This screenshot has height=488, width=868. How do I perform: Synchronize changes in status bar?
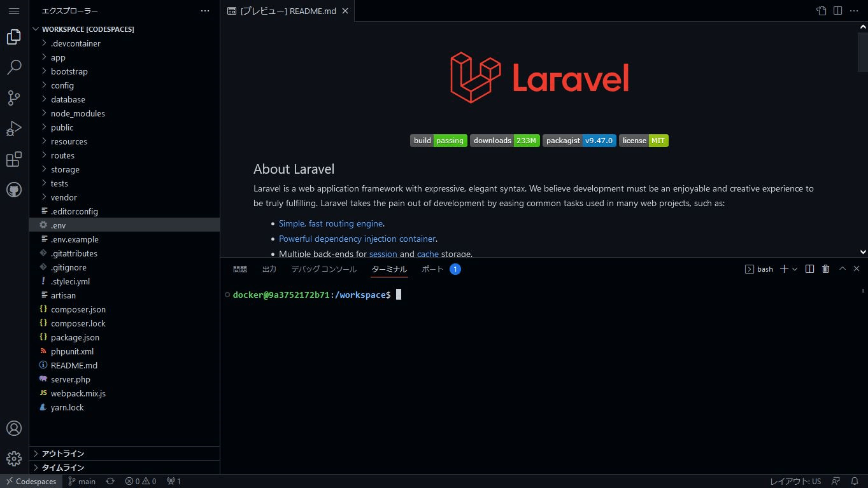(x=110, y=481)
